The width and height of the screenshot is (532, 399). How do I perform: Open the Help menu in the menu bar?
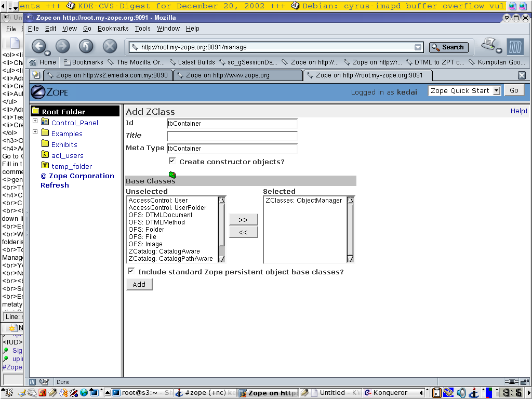[192, 29]
